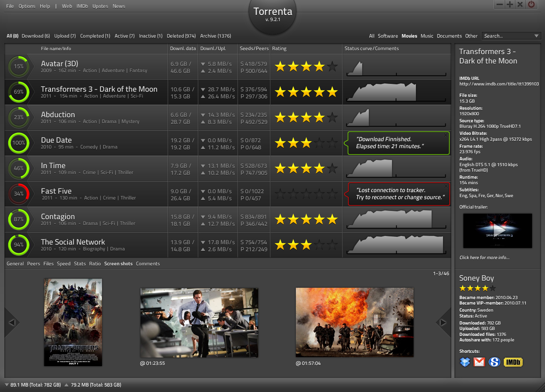
Task: Select the Documents category filter
Action: coord(449,36)
